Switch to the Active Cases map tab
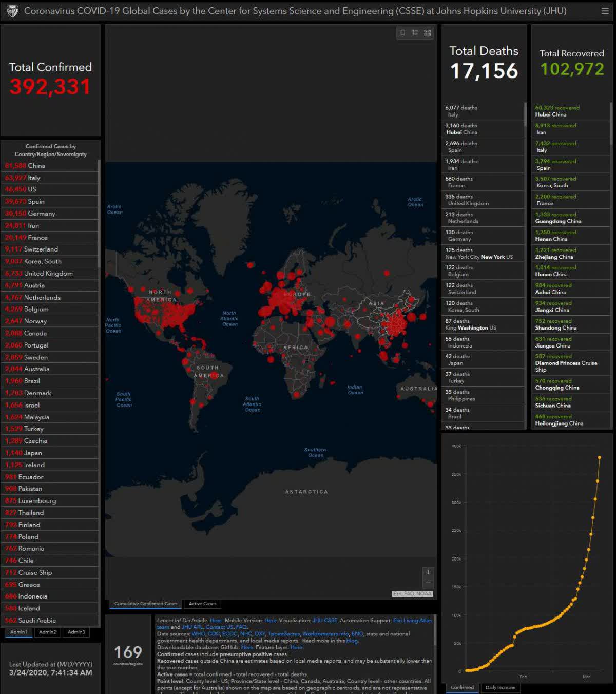 click(202, 604)
